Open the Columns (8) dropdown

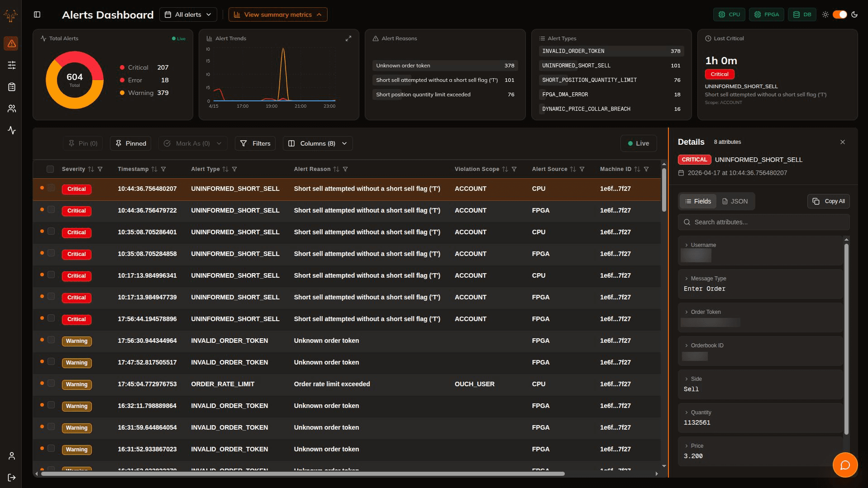click(x=318, y=143)
